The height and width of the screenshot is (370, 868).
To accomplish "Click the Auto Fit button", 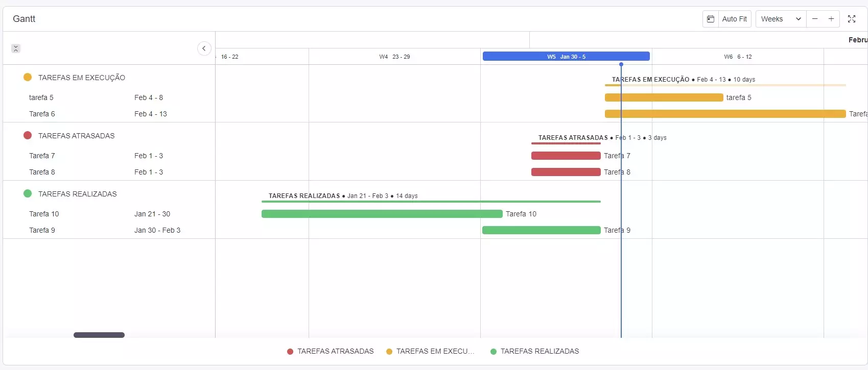I will click(734, 19).
